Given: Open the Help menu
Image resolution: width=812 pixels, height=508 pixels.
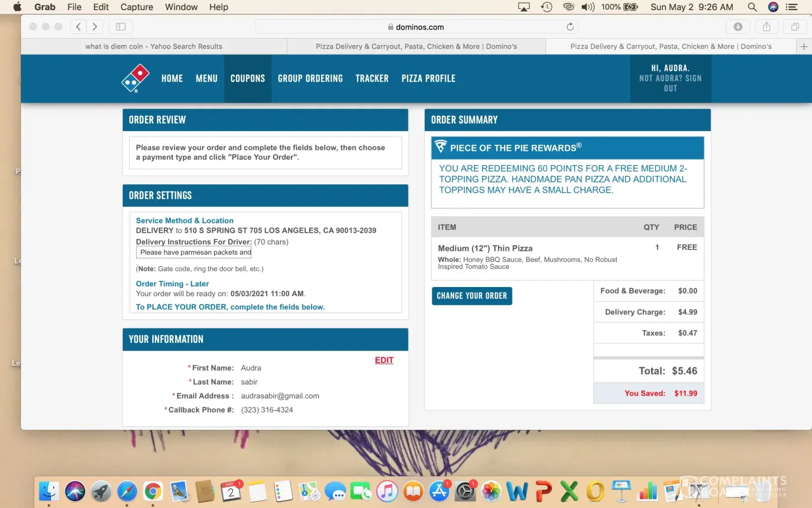Looking at the screenshot, I should [219, 7].
